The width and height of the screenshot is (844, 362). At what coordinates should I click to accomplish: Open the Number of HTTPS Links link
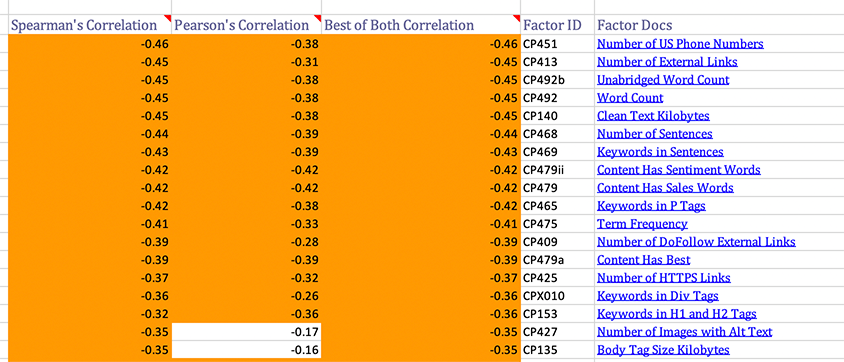pyautogui.click(x=664, y=278)
